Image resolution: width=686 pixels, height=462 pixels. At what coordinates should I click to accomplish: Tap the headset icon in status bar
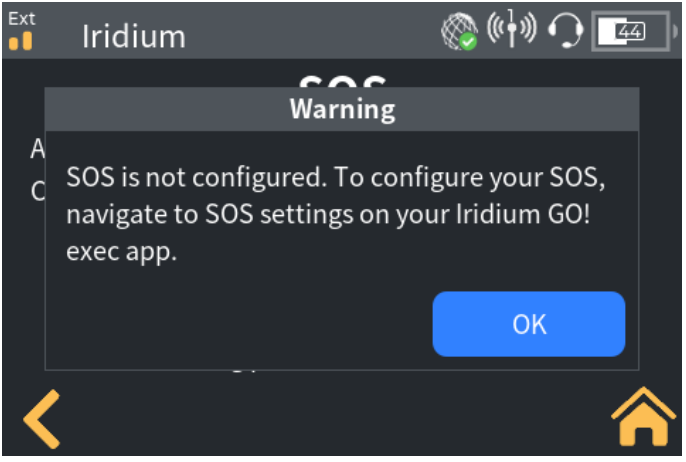pyautogui.click(x=566, y=30)
